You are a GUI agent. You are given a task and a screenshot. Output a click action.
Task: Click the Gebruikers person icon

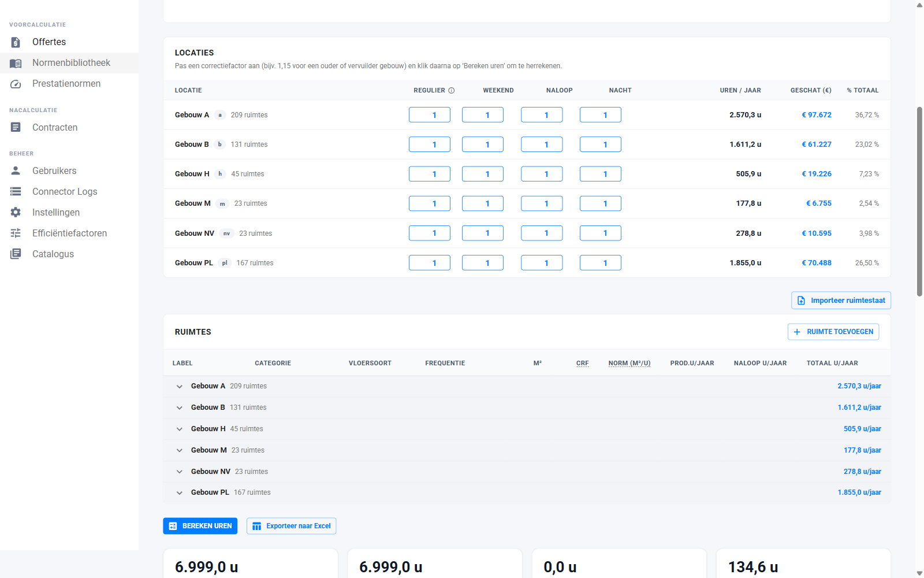click(16, 171)
